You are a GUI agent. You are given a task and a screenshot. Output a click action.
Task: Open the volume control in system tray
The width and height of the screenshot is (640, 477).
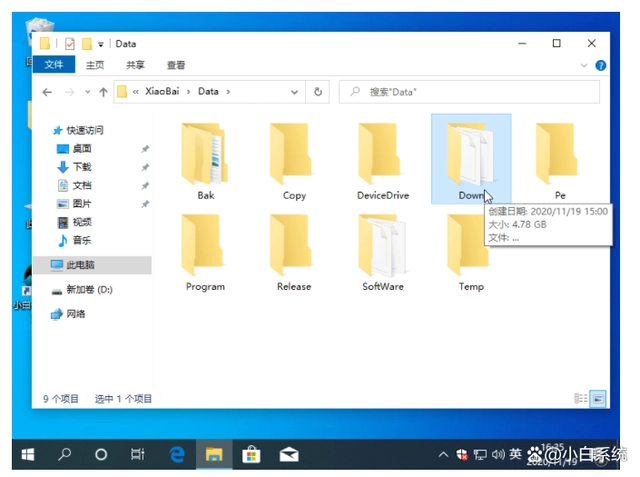coord(498,454)
